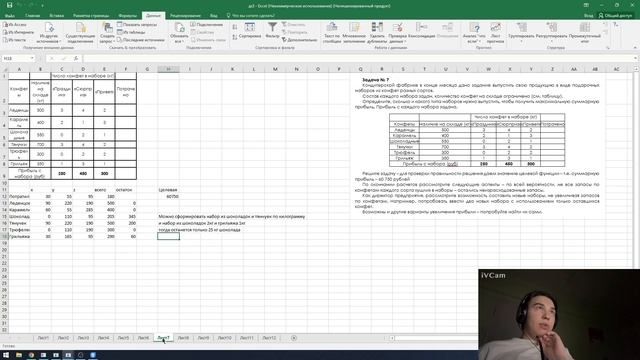Image resolution: width=640 pixels, height=360 pixels.
Task: Click the Tell me search box
Action: click(251, 16)
